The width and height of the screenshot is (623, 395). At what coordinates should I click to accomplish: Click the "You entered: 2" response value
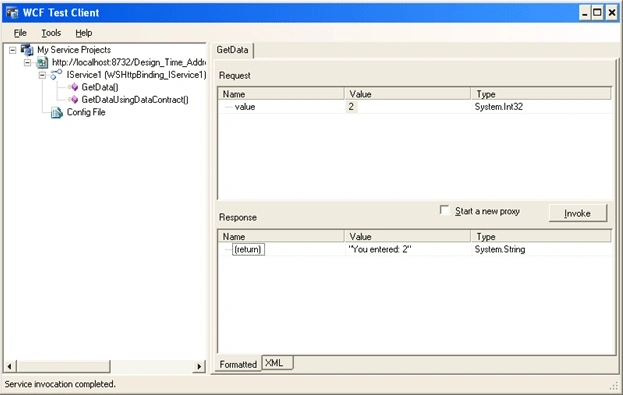380,250
